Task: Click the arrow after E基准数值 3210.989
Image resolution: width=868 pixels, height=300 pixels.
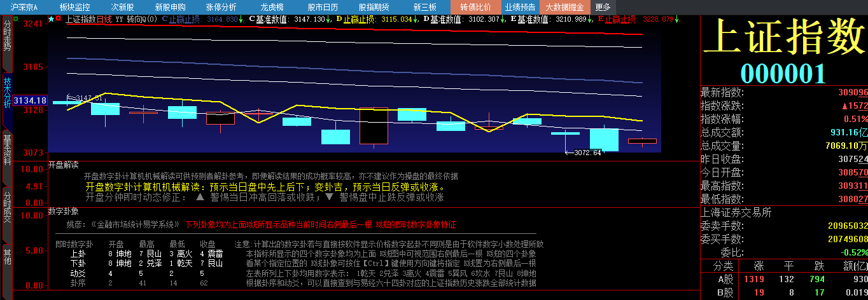Action: [590, 19]
